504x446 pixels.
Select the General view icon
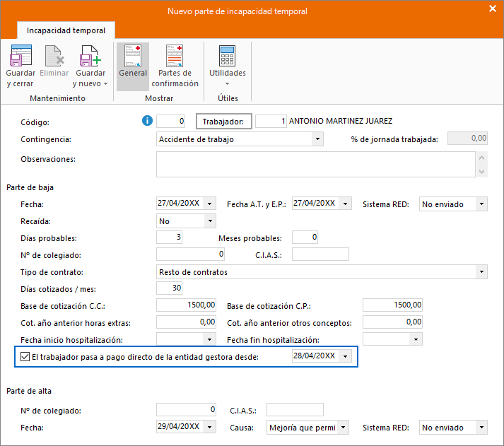[133, 56]
